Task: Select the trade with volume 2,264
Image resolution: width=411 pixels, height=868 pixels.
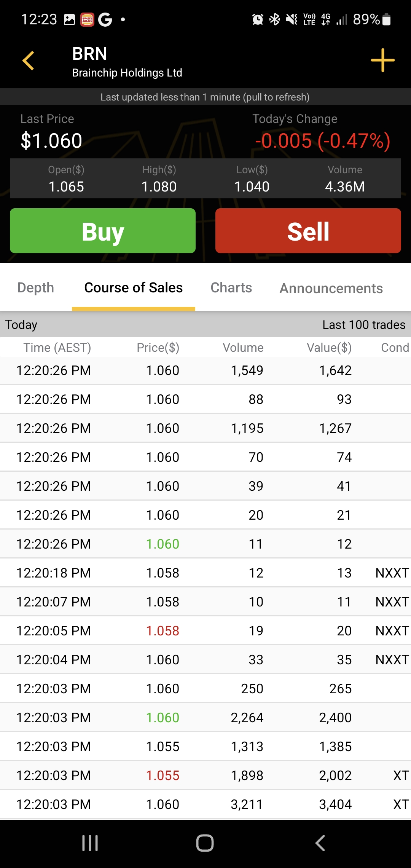Action: point(205,718)
